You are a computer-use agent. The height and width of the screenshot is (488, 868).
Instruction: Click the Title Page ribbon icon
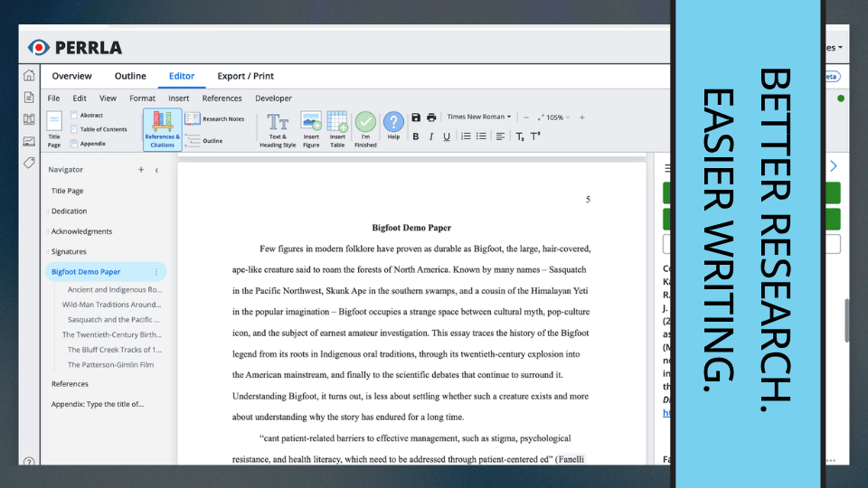54,129
